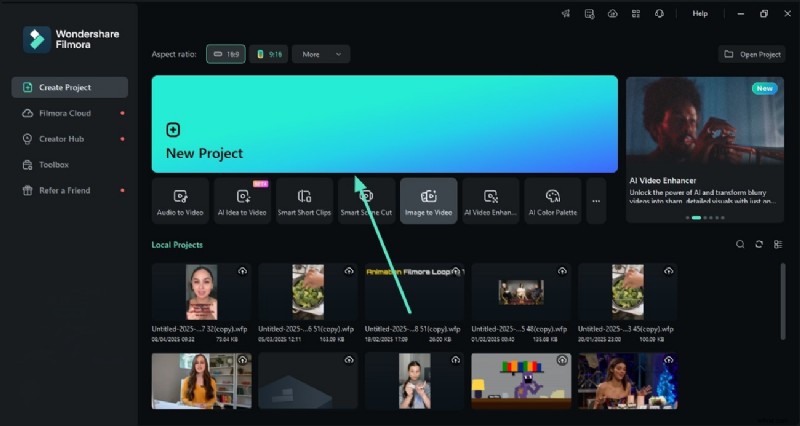
Task: Open the Toolbox sidebar section
Action: 53,164
